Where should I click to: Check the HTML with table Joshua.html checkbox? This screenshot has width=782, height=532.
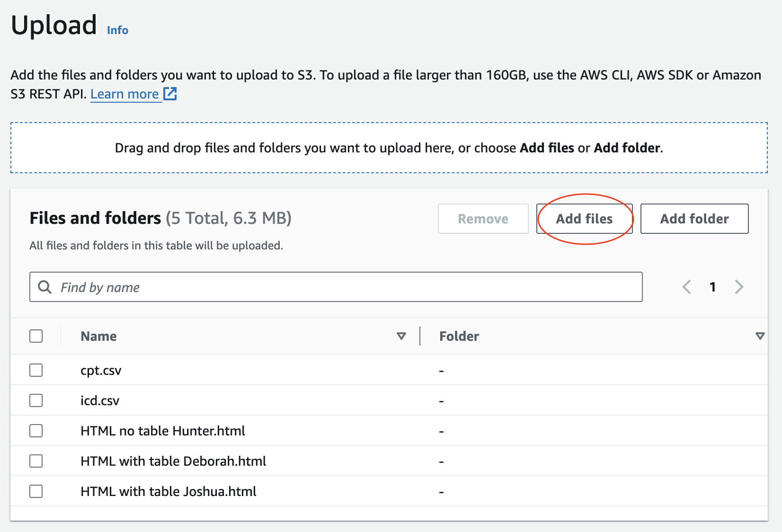coord(36,491)
